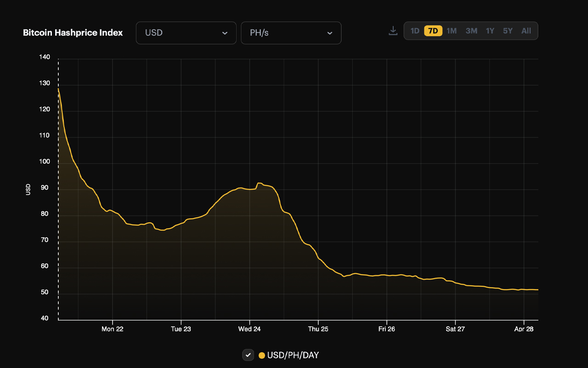Open the USD currency dropdown
The width and height of the screenshot is (588, 368).
(x=186, y=33)
